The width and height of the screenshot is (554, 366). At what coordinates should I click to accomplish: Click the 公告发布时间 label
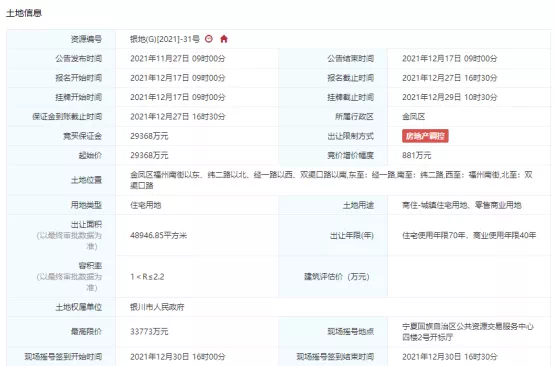78,58
